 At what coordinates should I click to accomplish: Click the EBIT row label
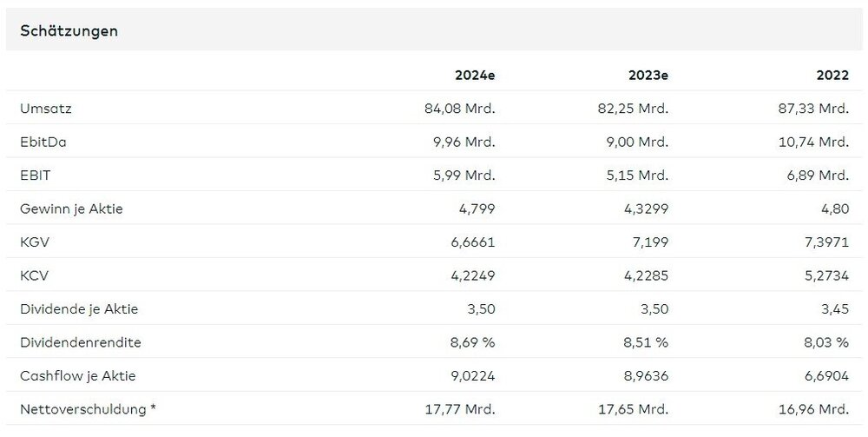pos(35,175)
